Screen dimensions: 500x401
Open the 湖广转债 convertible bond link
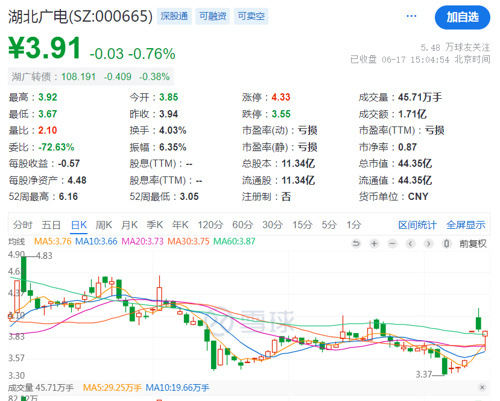(90, 77)
